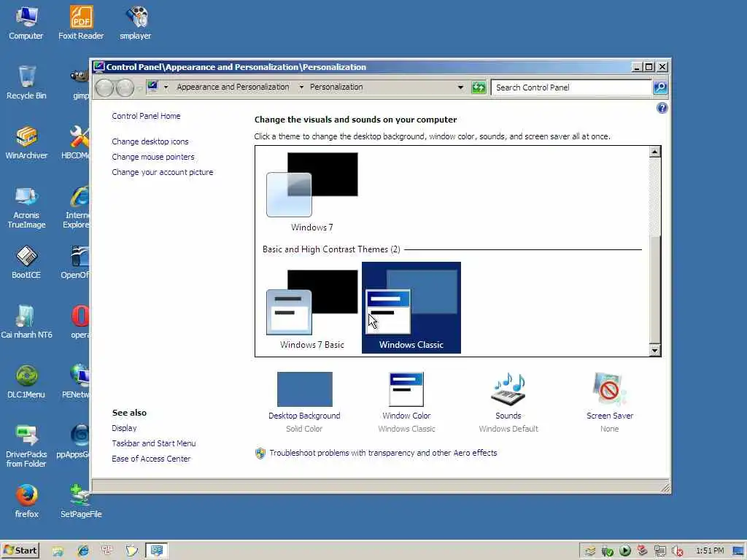Click Troubleshoot problems with transparency link
Screen dimensions: 747x560
point(383,453)
